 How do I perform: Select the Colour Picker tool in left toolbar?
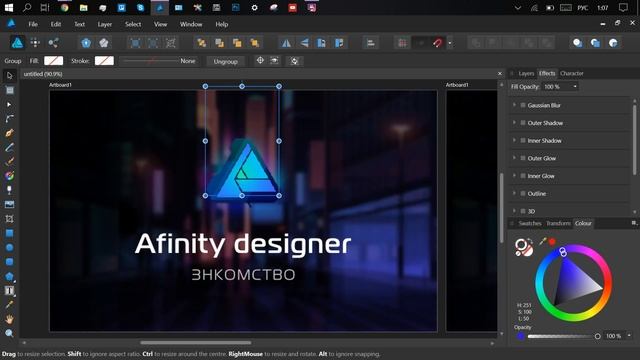(x=9, y=305)
